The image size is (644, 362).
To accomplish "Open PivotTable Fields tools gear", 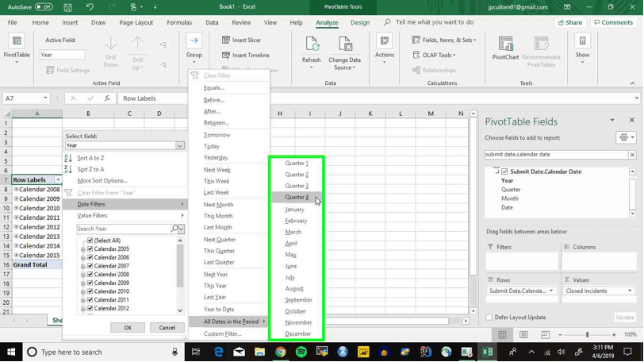I will pyautogui.click(x=626, y=137).
